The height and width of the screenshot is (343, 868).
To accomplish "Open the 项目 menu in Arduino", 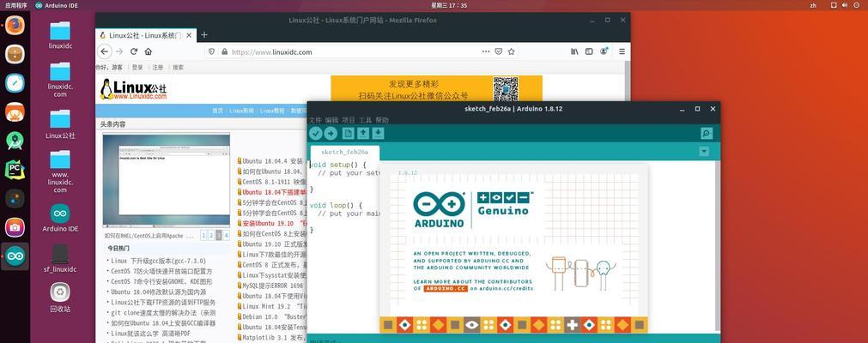I will [349, 120].
